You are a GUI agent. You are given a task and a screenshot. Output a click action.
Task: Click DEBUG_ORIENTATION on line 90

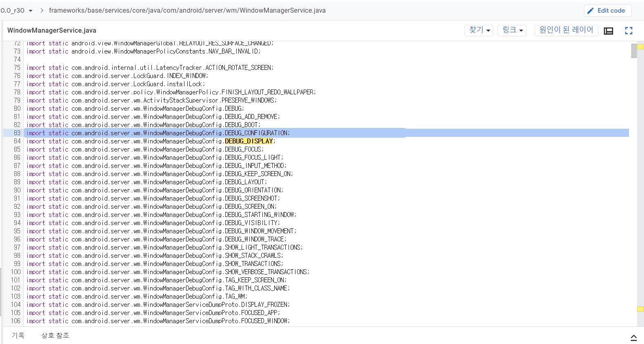[x=253, y=190]
